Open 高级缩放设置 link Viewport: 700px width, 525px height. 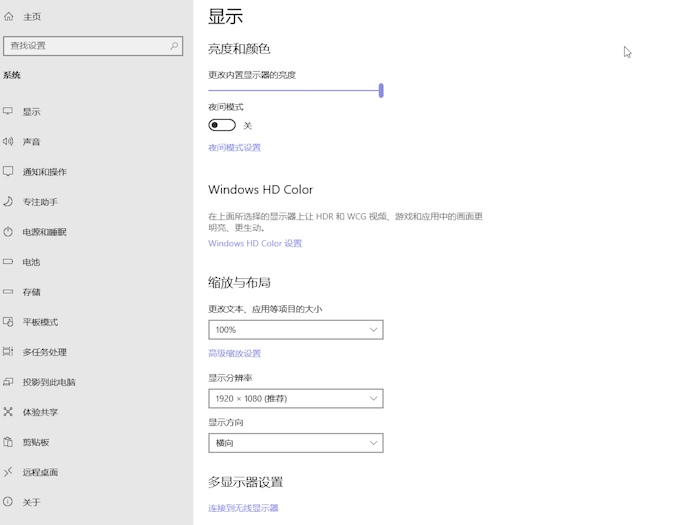pos(234,354)
